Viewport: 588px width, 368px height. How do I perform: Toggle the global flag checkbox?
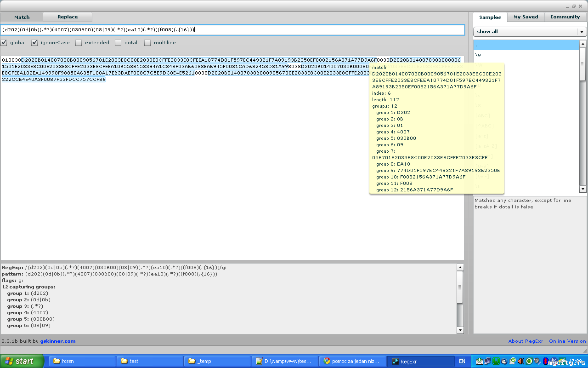(4, 43)
